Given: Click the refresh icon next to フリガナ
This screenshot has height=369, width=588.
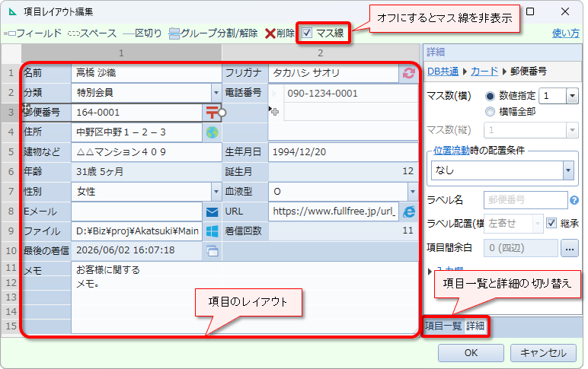Looking at the screenshot, I should (x=409, y=73).
